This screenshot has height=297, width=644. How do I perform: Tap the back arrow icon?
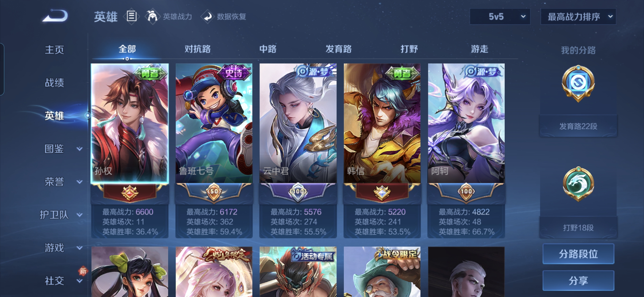click(x=55, y=16)
